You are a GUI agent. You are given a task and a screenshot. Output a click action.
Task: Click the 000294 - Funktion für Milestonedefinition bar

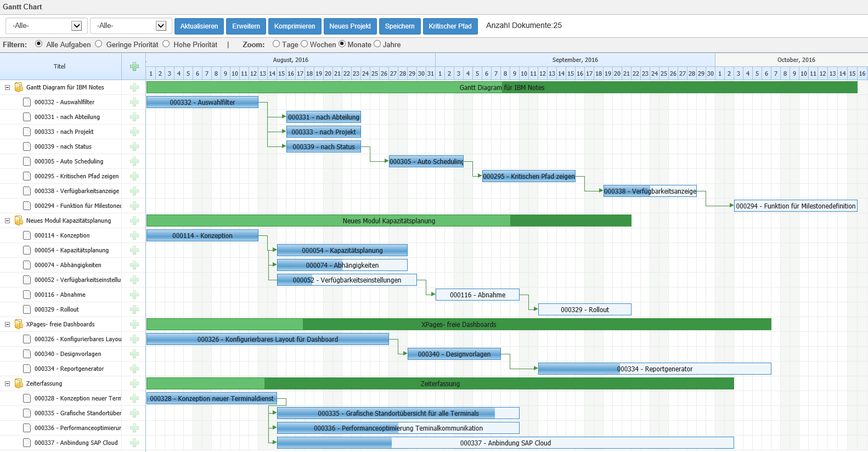point(796,206)
